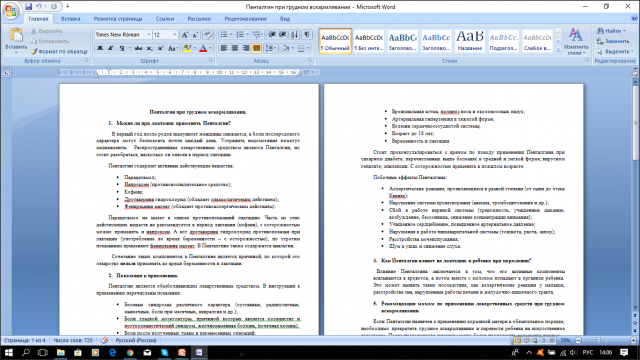
Task: Open Customize Quick Access Toolbar arrow
Action: pyautogui.click(x=67, y=7)
